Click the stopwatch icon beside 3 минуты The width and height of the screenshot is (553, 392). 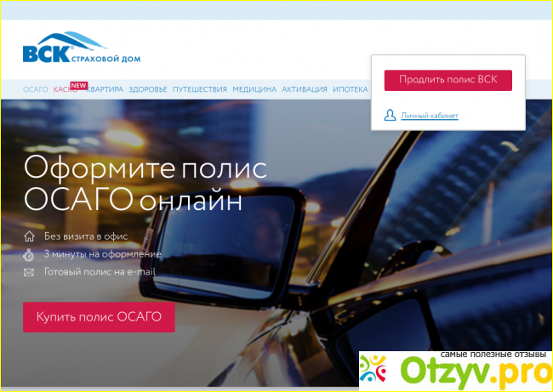30,254
